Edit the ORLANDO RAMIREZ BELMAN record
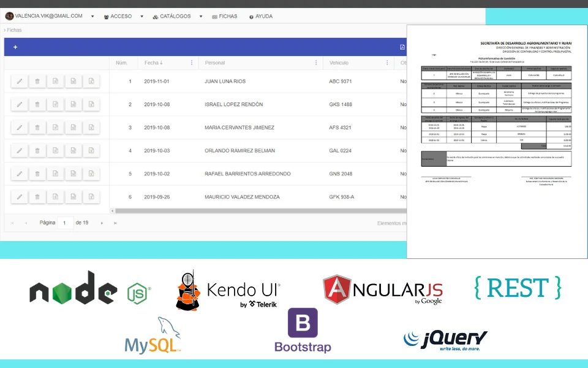Screen dimensions: 588x368 point(20,151)
